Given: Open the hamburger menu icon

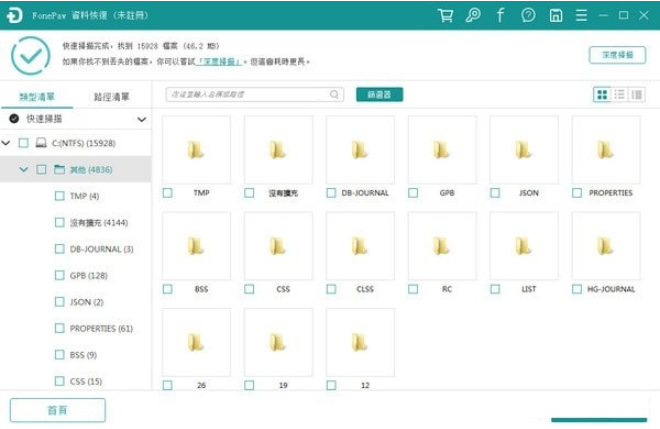Looking at the screenshot, I should [x=581, y=16].
